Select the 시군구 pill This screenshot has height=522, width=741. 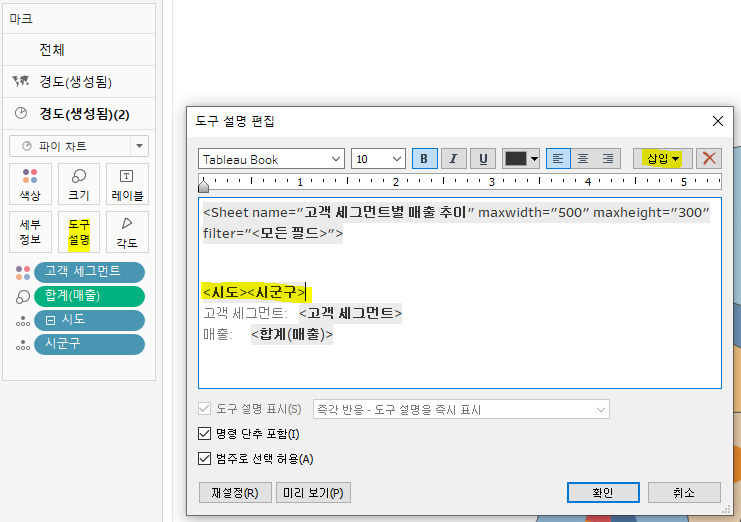coord(89,344)
